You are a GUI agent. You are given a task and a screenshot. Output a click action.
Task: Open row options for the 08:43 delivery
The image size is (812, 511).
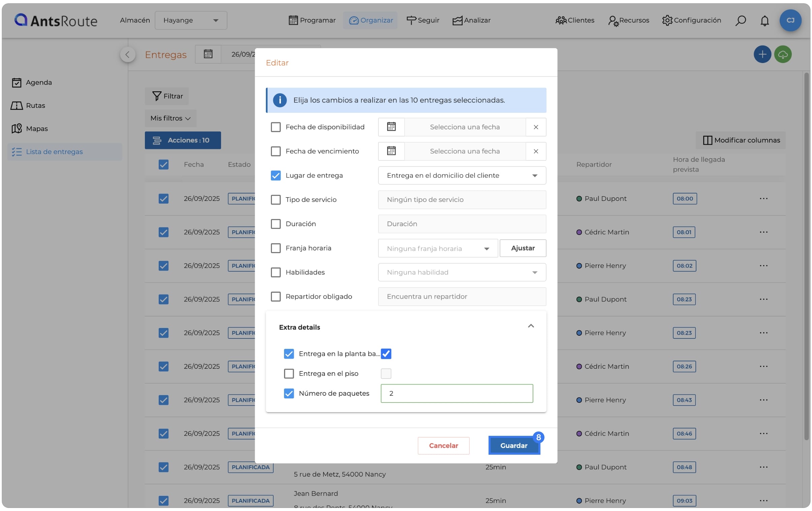coord(763,400)
